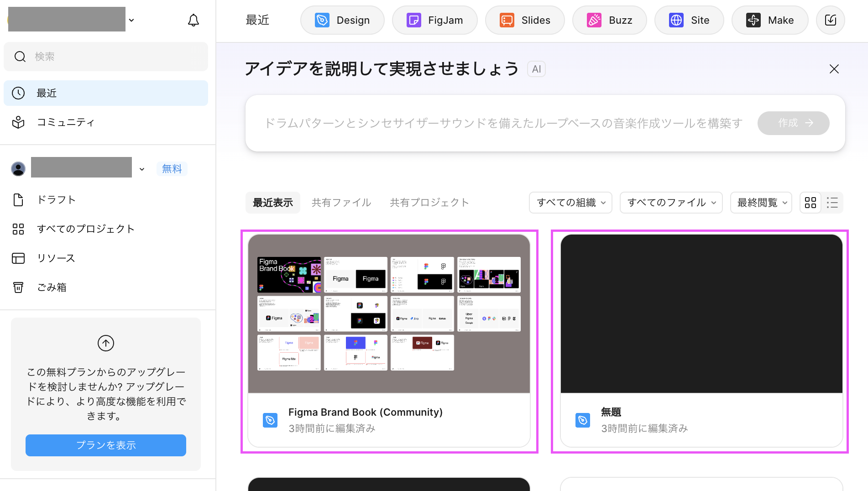Screen dimensions: 868x491
Task: Select the 共有プロジェクト tab
Action: click(x=429, y=203)
